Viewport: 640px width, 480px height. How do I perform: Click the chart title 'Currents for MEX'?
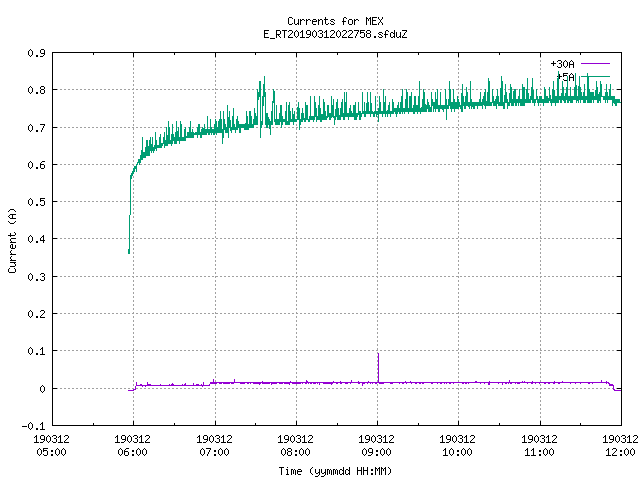tap(335, 21)
